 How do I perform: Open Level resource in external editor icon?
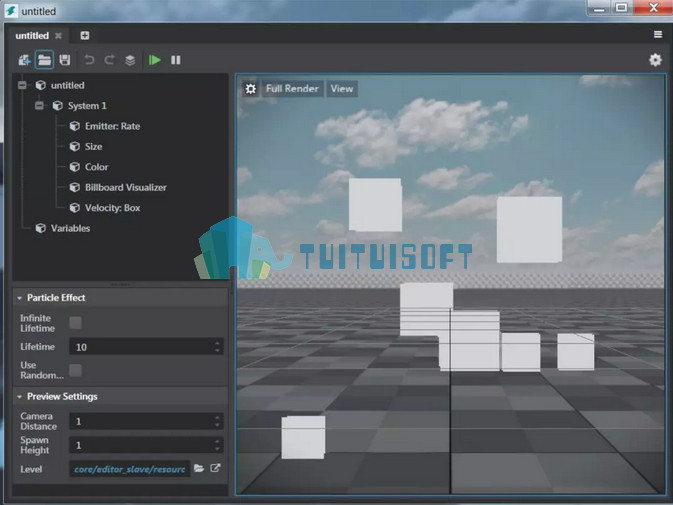coord(215,468)
